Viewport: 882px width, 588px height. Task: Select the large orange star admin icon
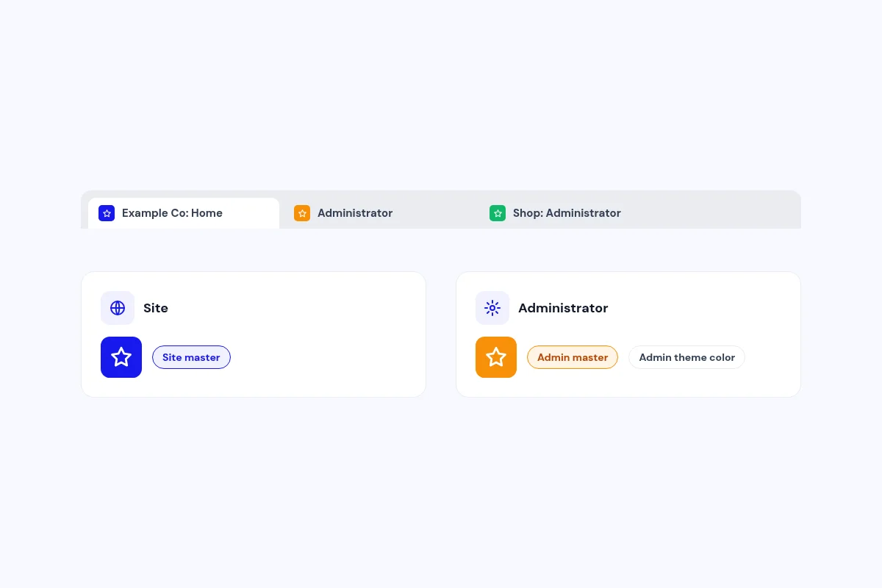[496, 357]
